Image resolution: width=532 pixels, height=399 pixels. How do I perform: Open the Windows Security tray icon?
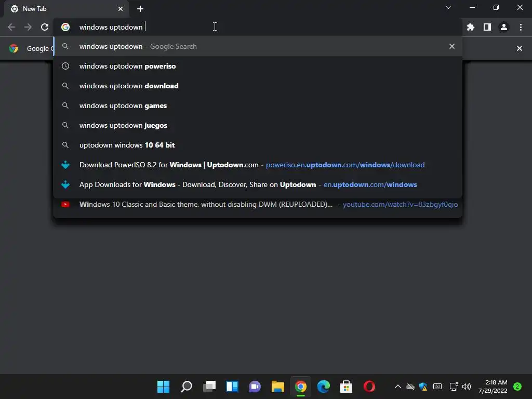pyautogui.click(x=423, y=387)
